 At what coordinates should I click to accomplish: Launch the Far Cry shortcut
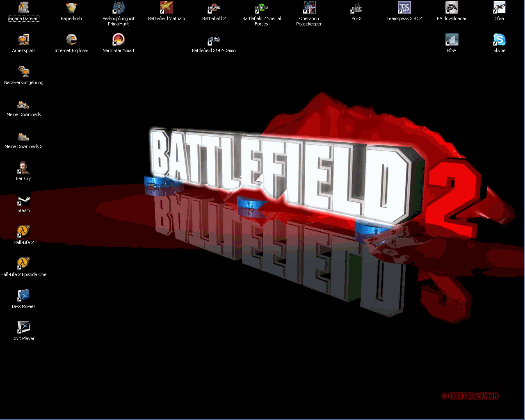(x=24, y=167)
